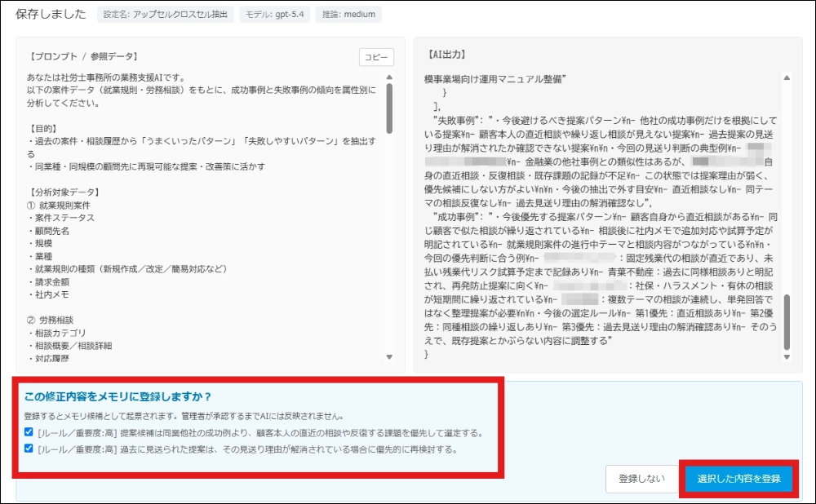Click the AI output panel's scroll-down arrow
This screenshot has height=504, width=816.
(x=787, y=357)
